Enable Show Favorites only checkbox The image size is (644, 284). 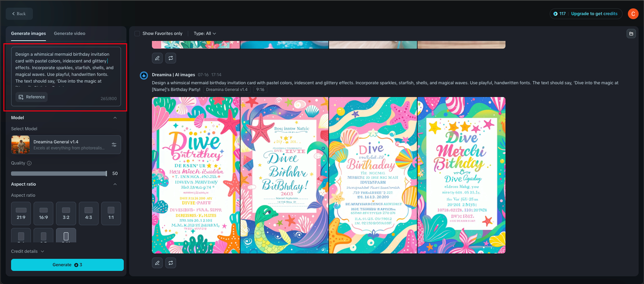pos(137,34)
